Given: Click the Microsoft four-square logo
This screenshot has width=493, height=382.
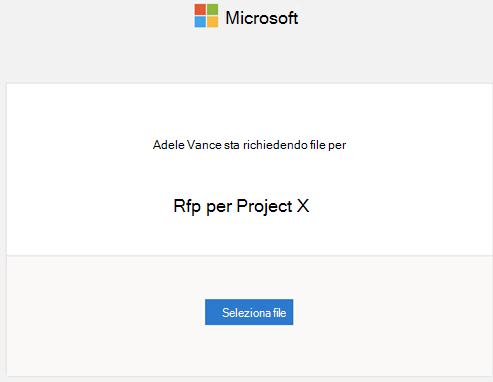Looking at the screenshot, I should (206, 16).
